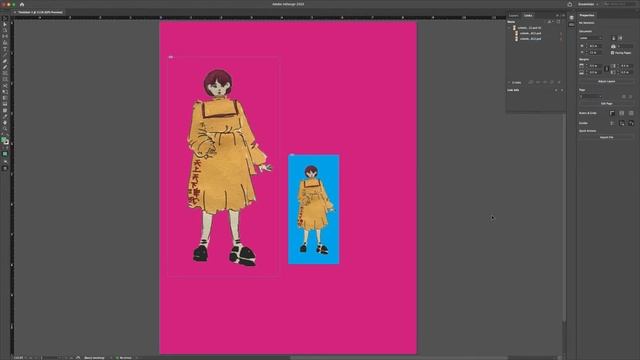The width and height of the screenshot is (640, 360).
Task: Select the Selection tool at toolbar top
Action: [x=5, y=18]
